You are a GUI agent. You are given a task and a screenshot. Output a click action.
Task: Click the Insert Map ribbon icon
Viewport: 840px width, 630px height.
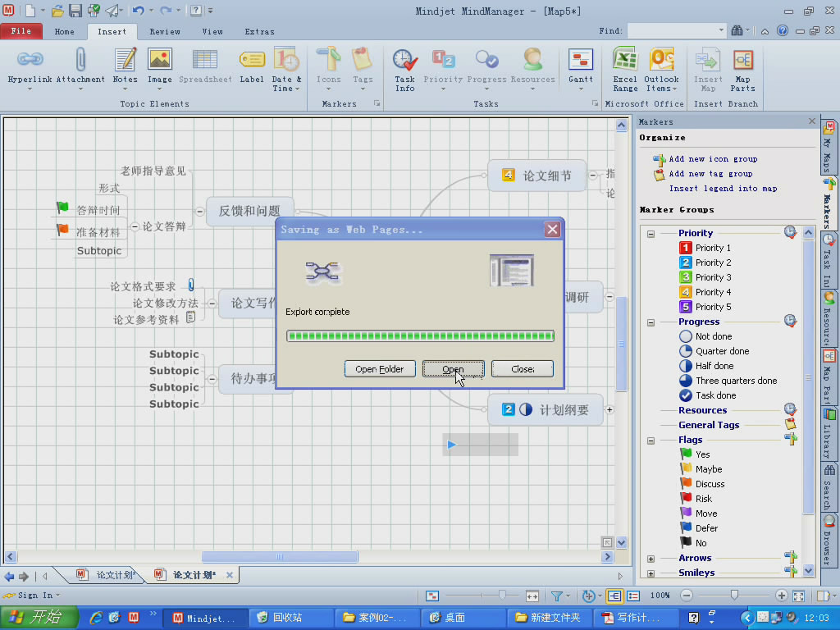(x=708, y=60)
